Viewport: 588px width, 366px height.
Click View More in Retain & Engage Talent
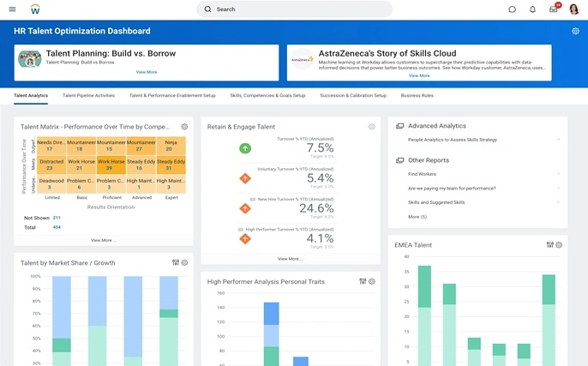coord(291,259)
